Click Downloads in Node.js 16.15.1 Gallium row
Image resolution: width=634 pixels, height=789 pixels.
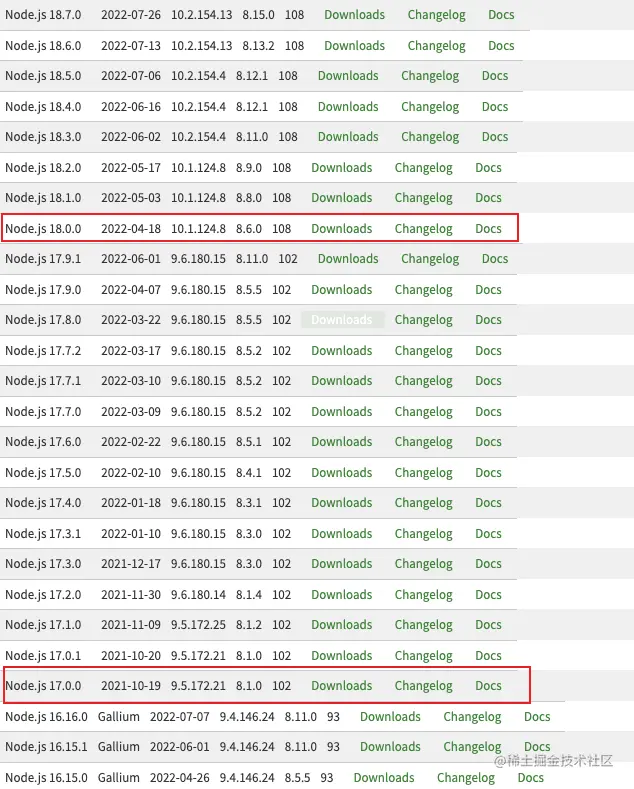point(390,747)
